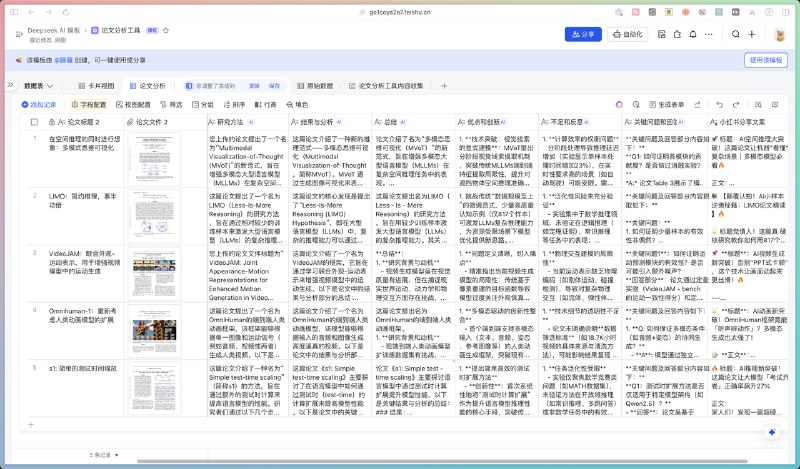800x469 pixels.
Task: Star the 论文分析工具 document
Action: tap(166, 31)
